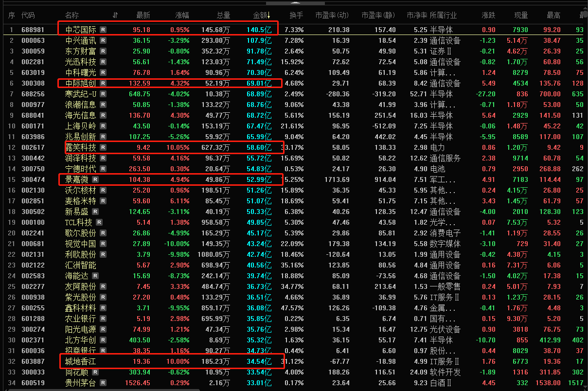Click the R badge next to TCL科技
The height and width of the screenshot is (391, 588).
(x=99, y=222)
